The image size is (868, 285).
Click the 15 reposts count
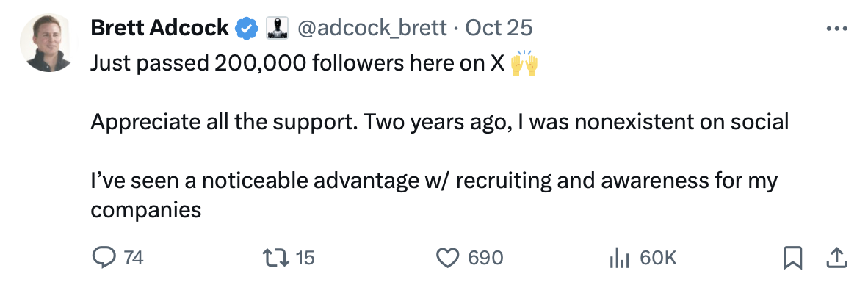[x=305, y=258]
